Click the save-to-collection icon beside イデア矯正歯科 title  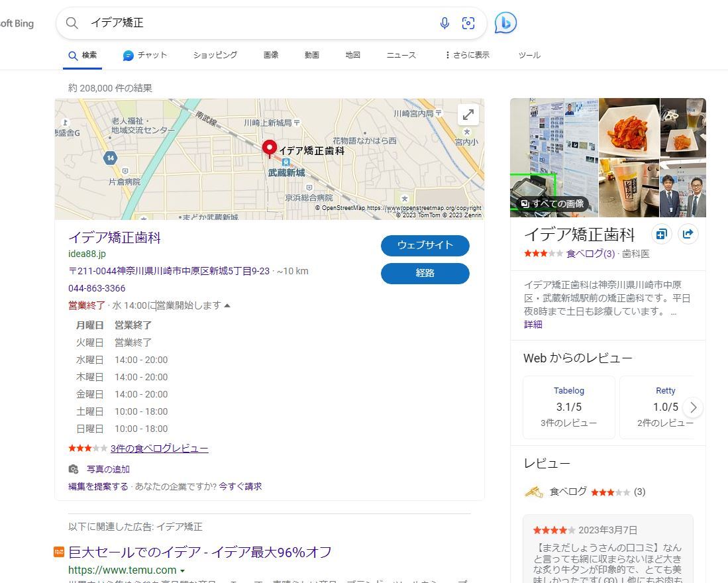661,234
